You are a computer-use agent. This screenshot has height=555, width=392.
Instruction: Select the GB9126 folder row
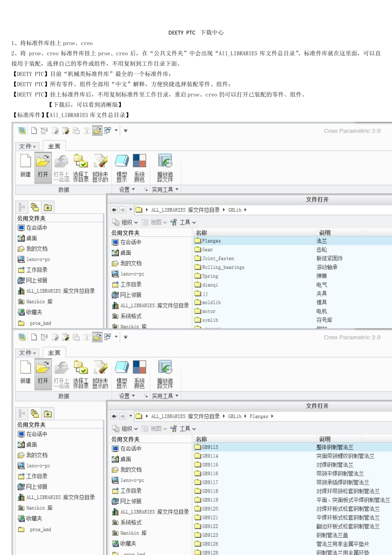tap(293, 544)
